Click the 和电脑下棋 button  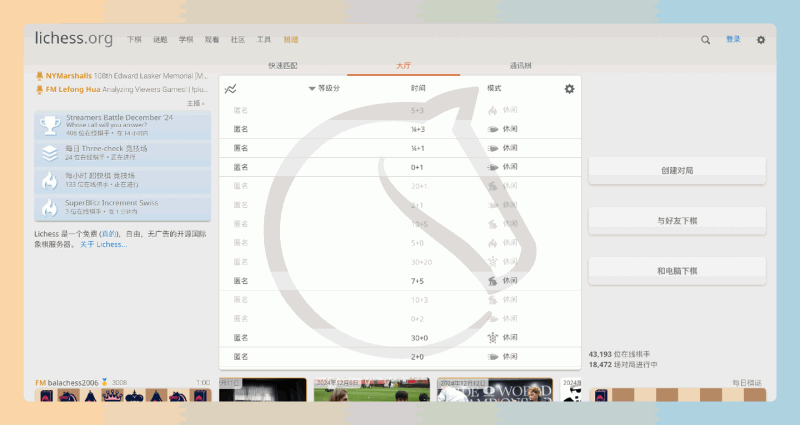pyautogui.click(x=677, y=270)
